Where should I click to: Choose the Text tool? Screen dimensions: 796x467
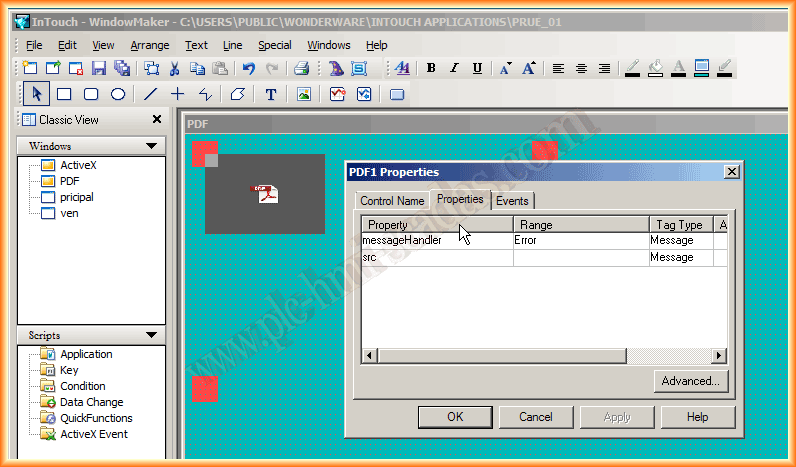(x=270, y=94)
